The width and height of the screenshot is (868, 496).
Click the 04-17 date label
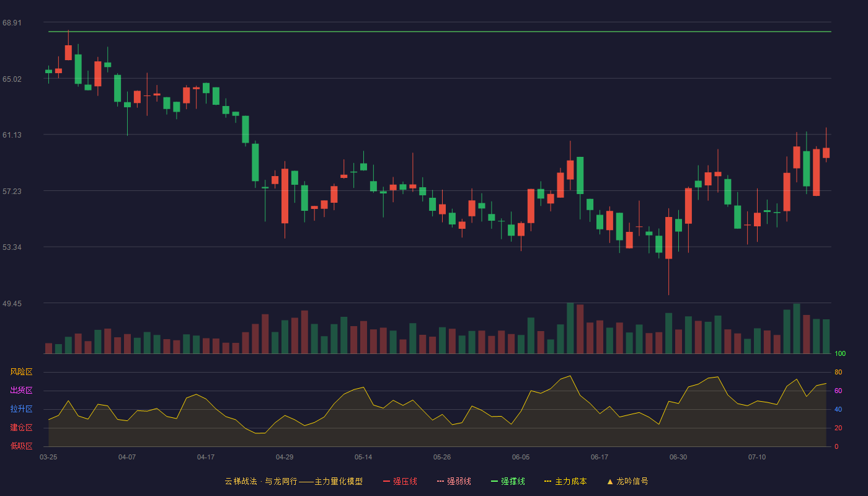(206, 457)
